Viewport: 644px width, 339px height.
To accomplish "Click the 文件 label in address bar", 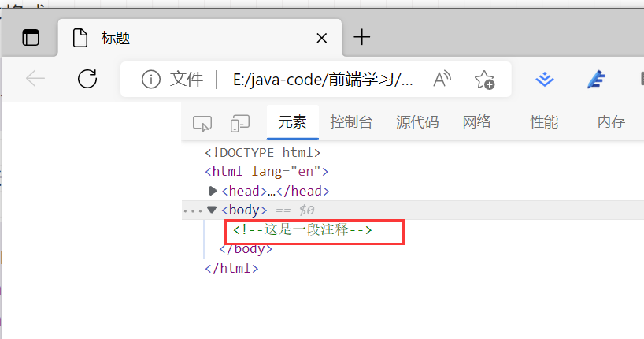I will [187, 79].
